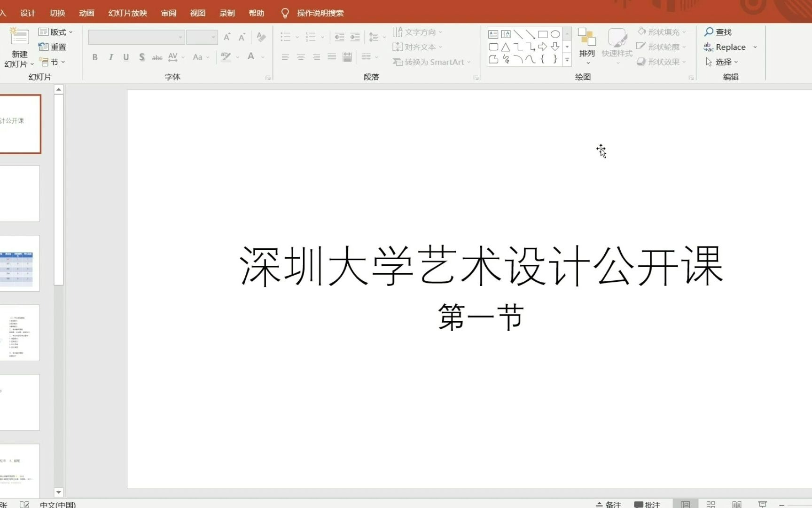
Task: Toggle text Shadow button
Action: tap(141, 57)
